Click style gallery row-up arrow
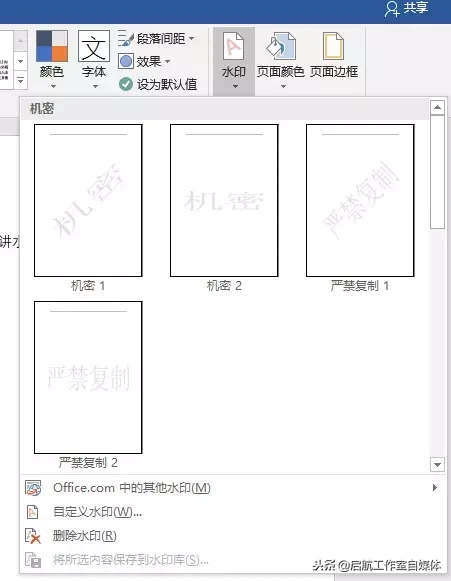 [x=21, y=41]
